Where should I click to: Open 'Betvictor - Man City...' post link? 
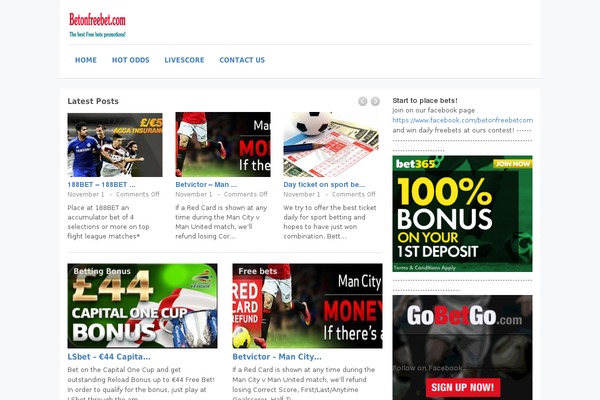277,357
